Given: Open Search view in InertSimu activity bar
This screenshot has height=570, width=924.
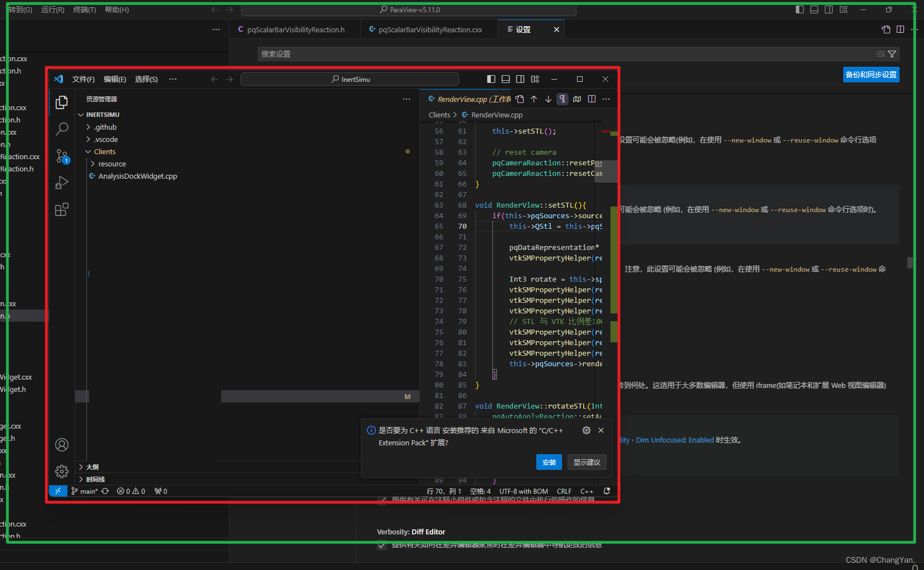Looking at the screenshot, I should [x=62, y=129].
